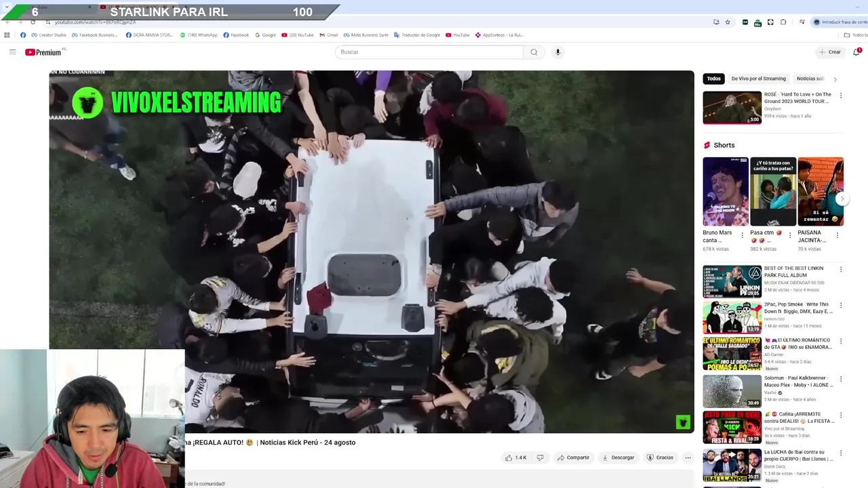
Task: Open Google bookmark
Action: (266, 35)
